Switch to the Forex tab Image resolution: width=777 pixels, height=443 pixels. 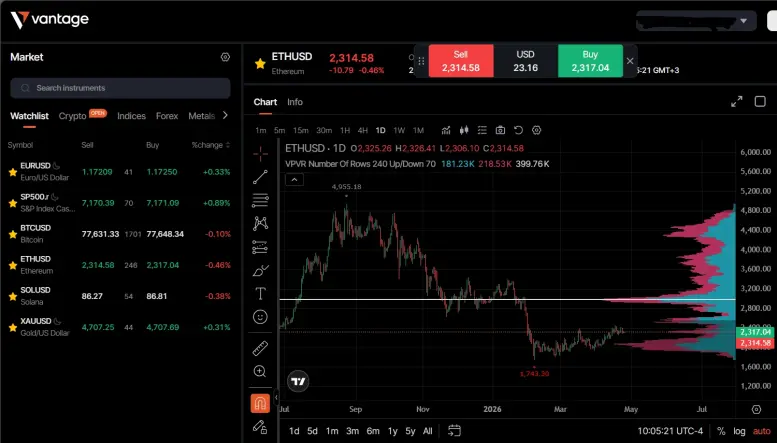(x=167, y=116)
